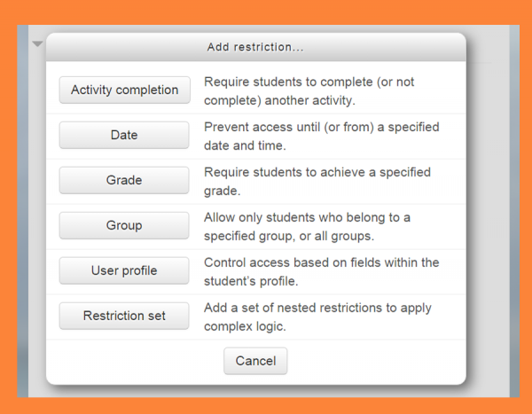Choose the Activity completion restriction

click(x=124, y=90)
